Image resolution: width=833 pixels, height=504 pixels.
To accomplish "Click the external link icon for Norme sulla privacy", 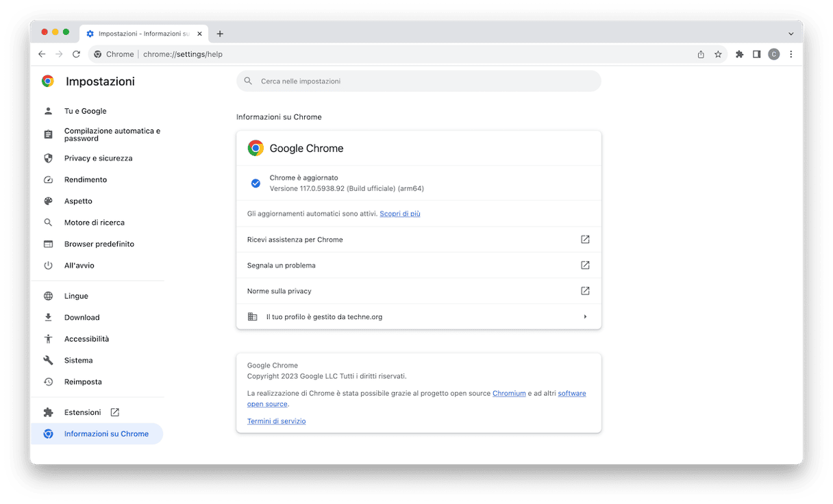I will coord(585,291).
